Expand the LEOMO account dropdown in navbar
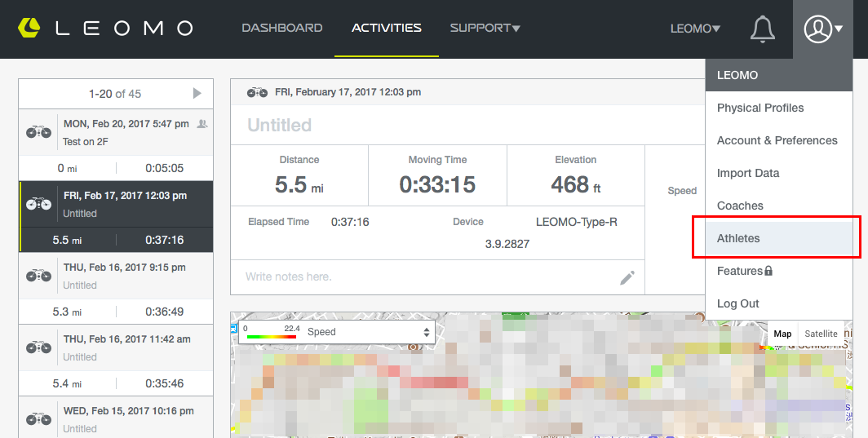This screenshot has height=438, width=868. coord(695,29)
